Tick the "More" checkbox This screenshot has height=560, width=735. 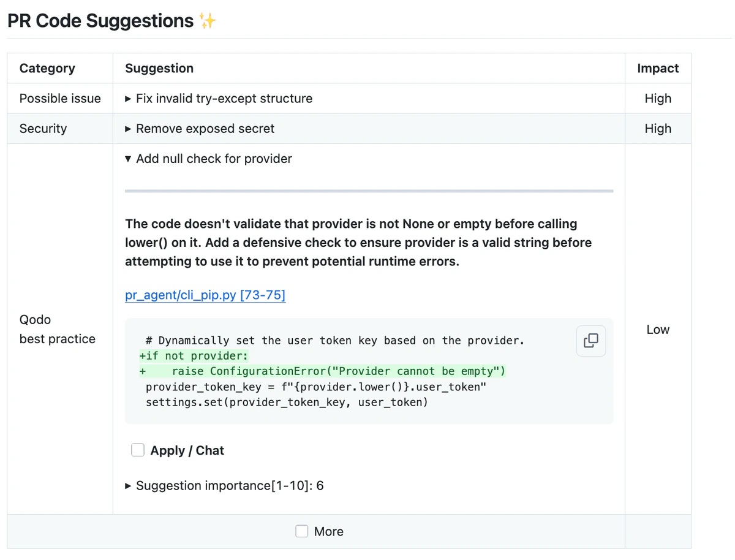(x=302, y=531)
